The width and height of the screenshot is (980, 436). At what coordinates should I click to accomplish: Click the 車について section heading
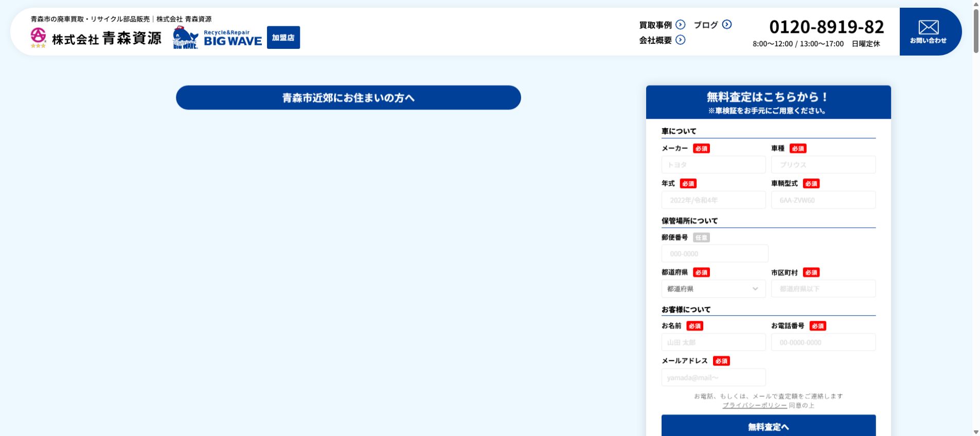679,131
